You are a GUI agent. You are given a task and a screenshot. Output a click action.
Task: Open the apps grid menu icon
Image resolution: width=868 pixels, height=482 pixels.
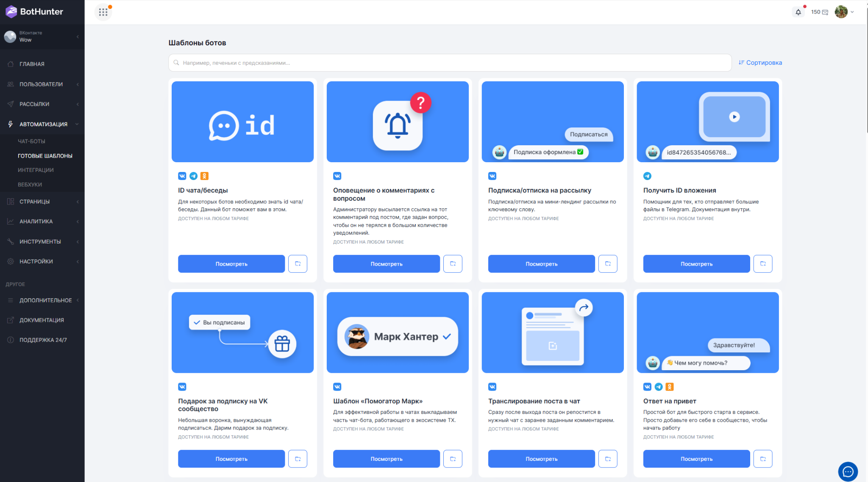point(103,12)
